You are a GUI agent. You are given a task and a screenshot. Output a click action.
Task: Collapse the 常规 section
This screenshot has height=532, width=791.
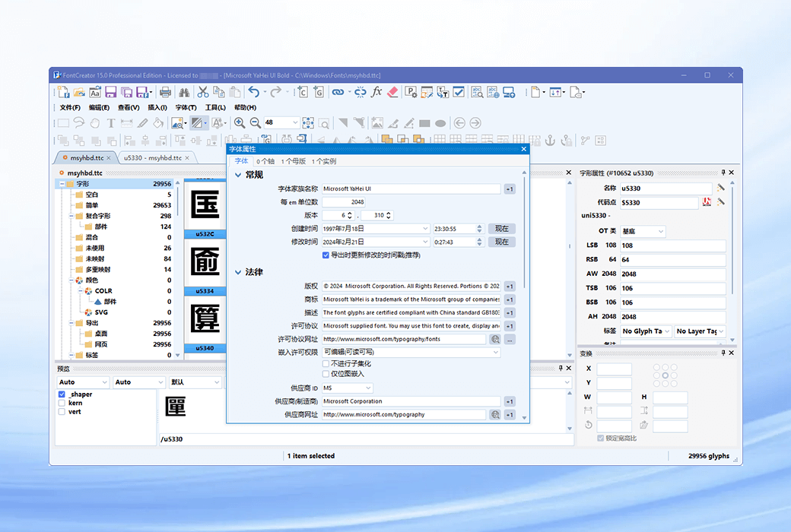pos(238,175)
